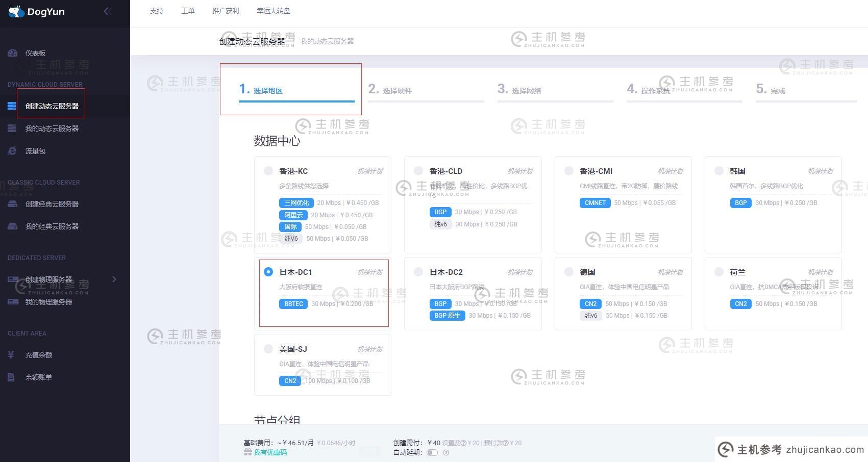Select the 德国 data center radio

coord(569,272)
